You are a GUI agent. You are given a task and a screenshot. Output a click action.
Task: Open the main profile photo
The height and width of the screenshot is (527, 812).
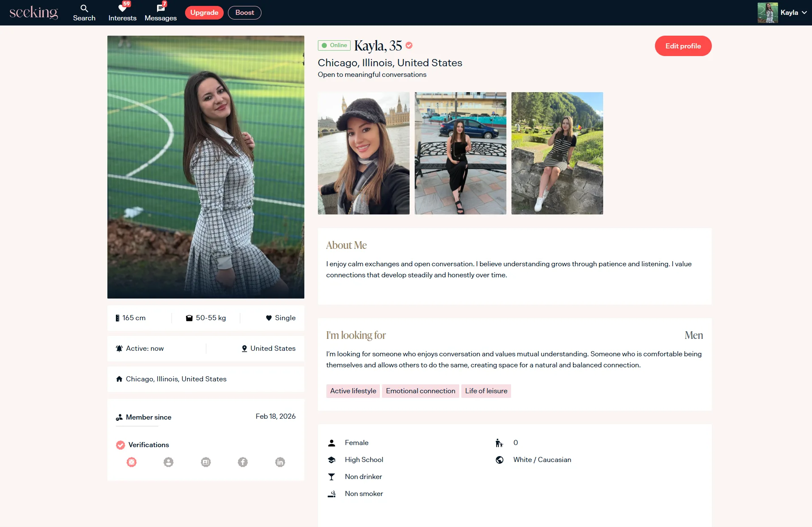point(206,167)
